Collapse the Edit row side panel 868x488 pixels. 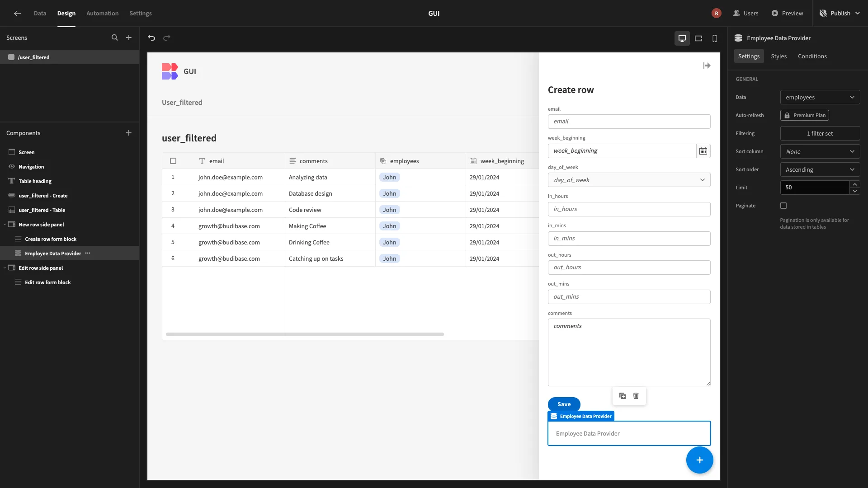point(5,268)
